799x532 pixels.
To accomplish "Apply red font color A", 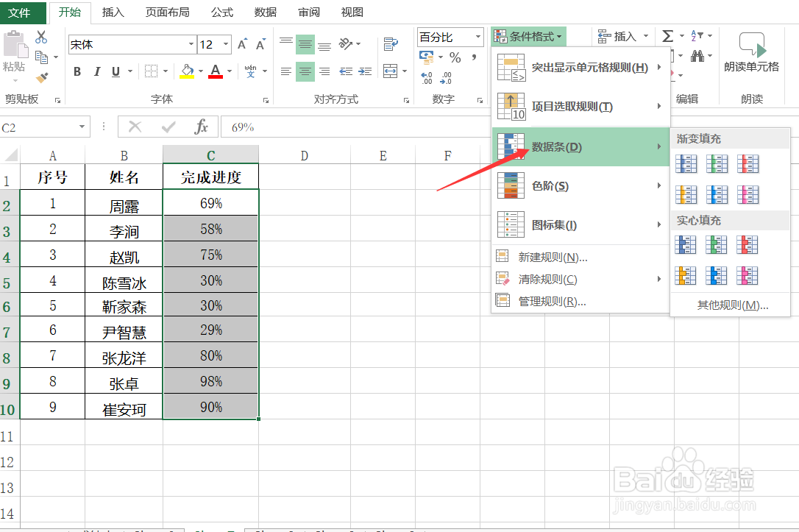I will (x=216, y=71).
